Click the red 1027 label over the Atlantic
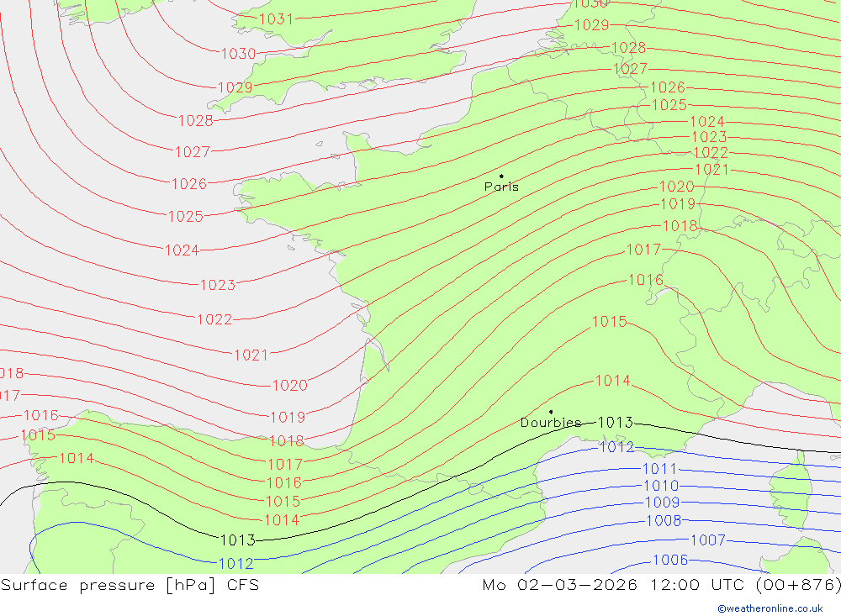This screenshot has height=616, width=841. tap(193, 152)
